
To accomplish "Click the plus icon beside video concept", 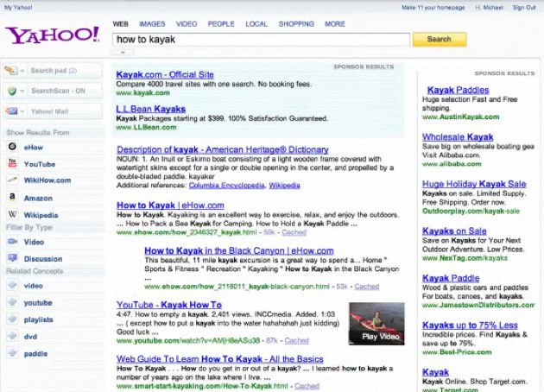I will 12,286.
